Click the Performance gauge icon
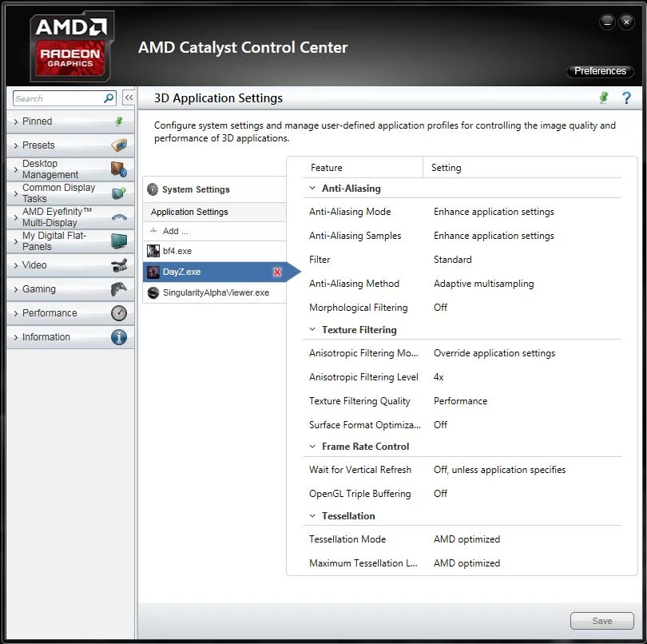This screenshot has width=647, height=644. pos(119,313)
